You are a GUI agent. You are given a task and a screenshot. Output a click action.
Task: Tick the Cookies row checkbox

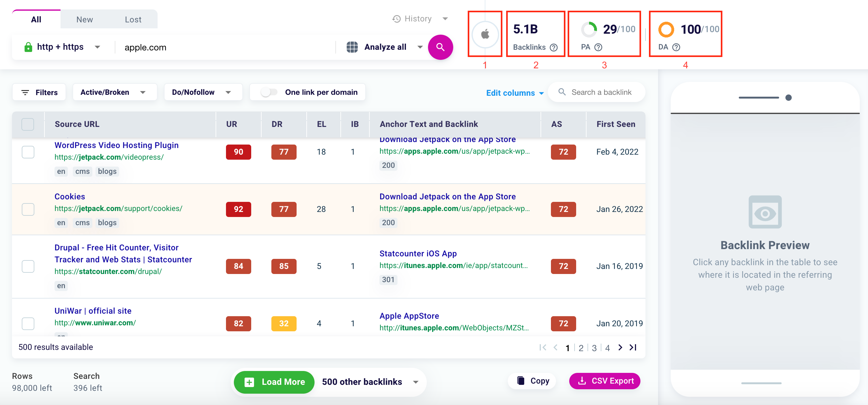tap(28, 209)
